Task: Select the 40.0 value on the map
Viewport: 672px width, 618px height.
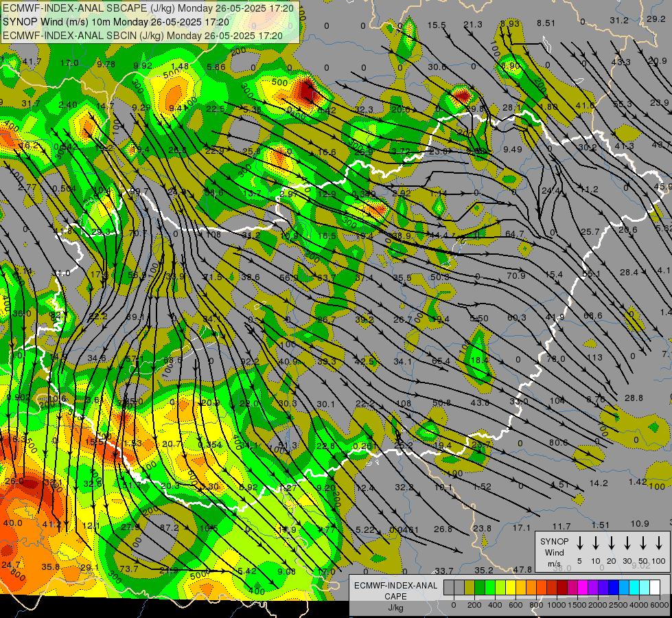Action: pyautogui.click(x=12, y=523)
